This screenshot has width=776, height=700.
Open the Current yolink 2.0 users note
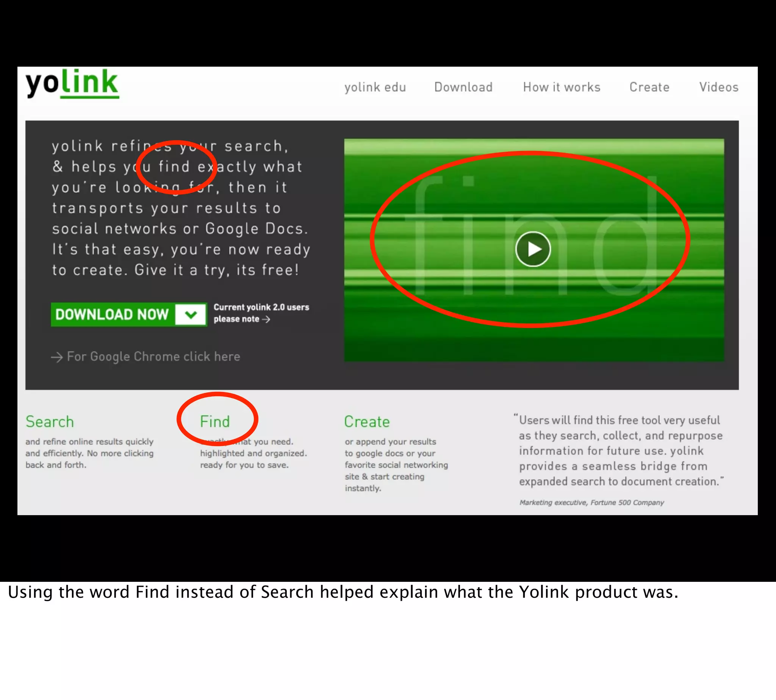pyautogui.click(x=261, y=313)
